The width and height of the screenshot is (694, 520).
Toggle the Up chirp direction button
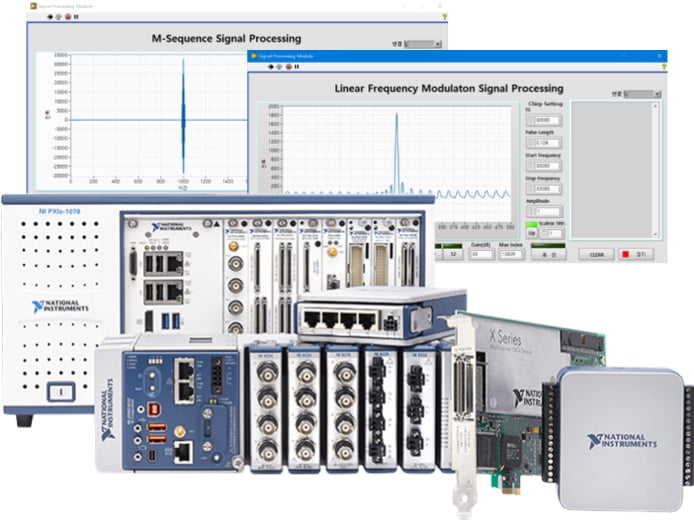(532, 233)
